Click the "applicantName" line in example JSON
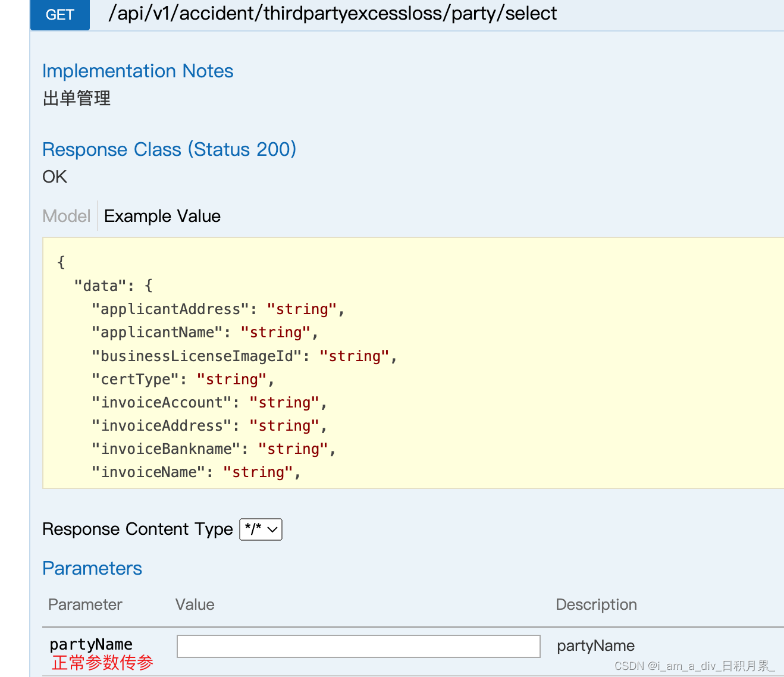This screenshot has height=677, width=784. pyautogui.click(x=205, y=333)
